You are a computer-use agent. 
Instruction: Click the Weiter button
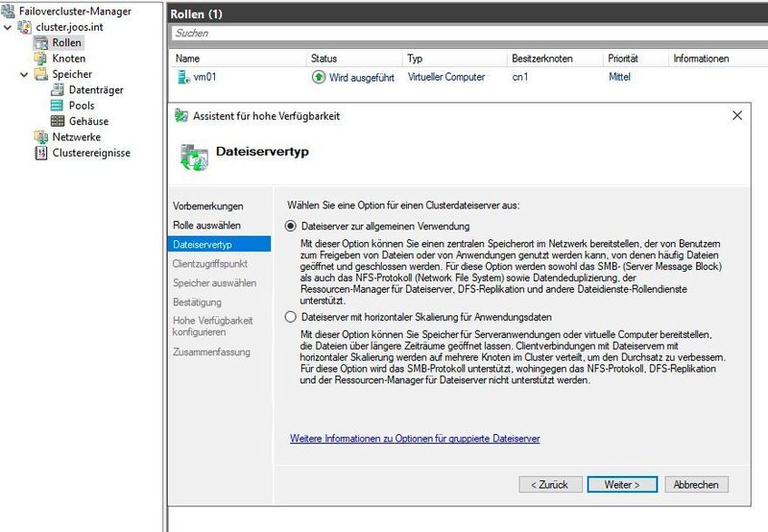(622, 485)
